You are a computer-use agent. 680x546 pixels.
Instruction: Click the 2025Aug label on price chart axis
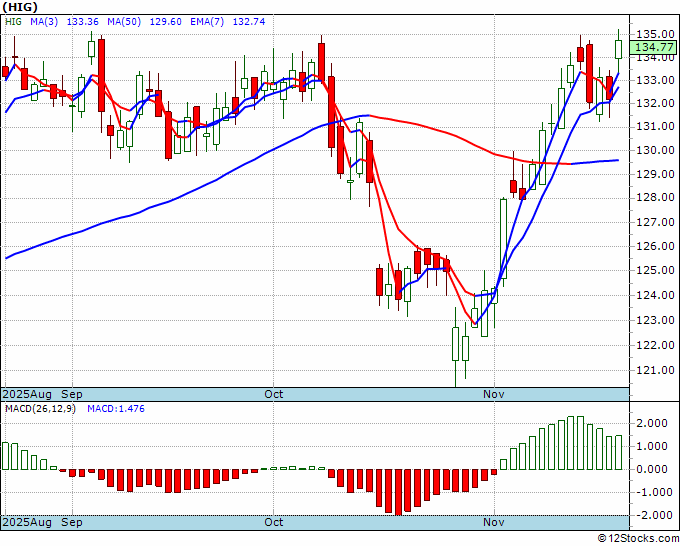27,394
